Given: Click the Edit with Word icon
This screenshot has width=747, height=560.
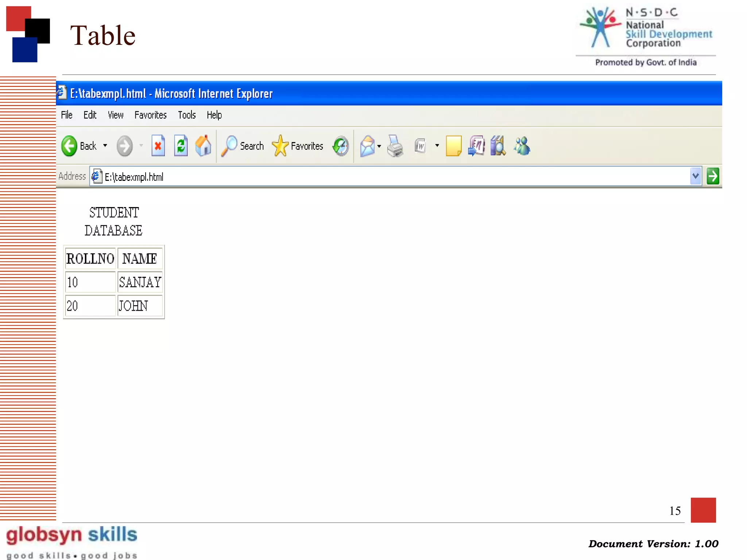Looking at the screenshot, I should coord(421,146).
